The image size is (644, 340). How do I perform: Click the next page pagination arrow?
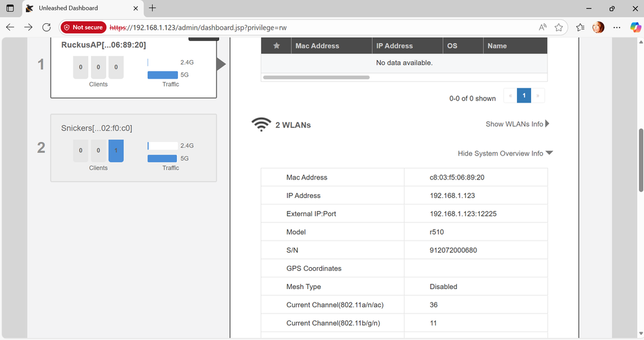pos(538,95)
